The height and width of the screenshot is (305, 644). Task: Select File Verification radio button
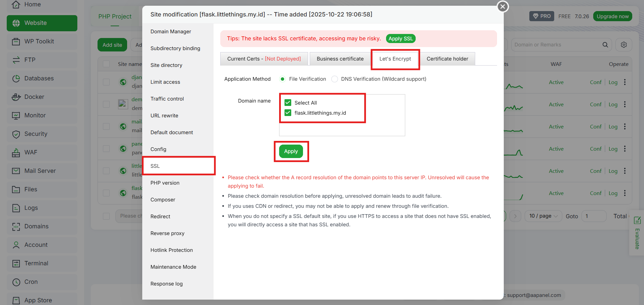[282, 79]
